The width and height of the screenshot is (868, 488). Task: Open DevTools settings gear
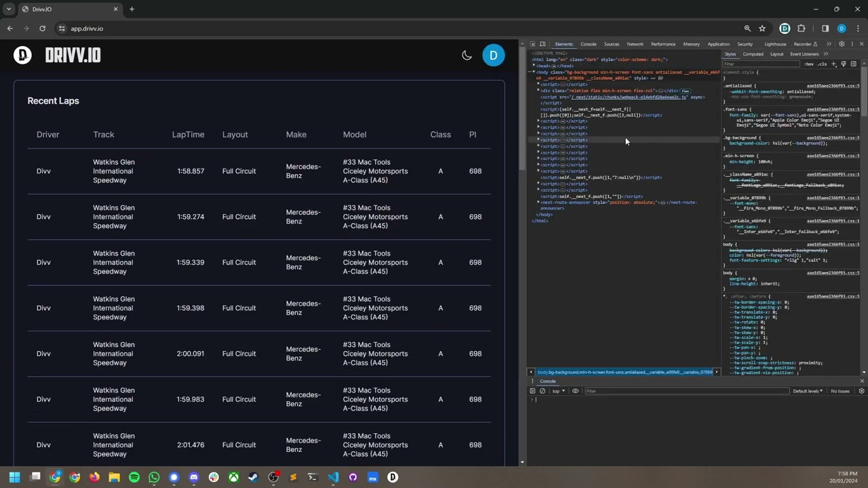pos(842,44)
